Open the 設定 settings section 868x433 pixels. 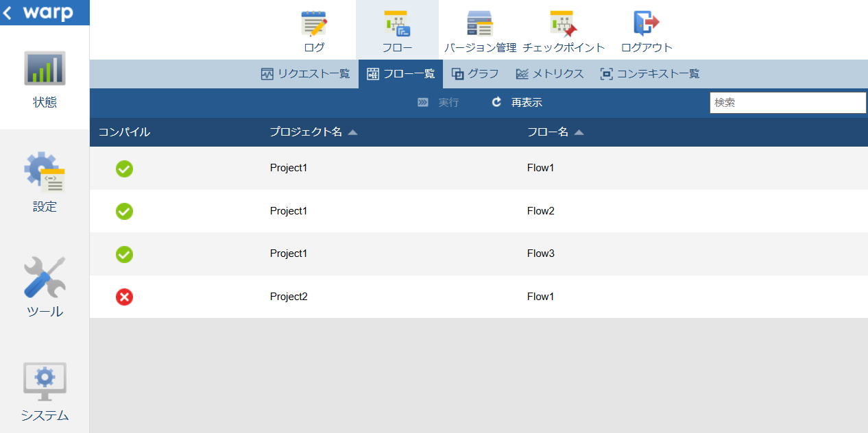45,182
